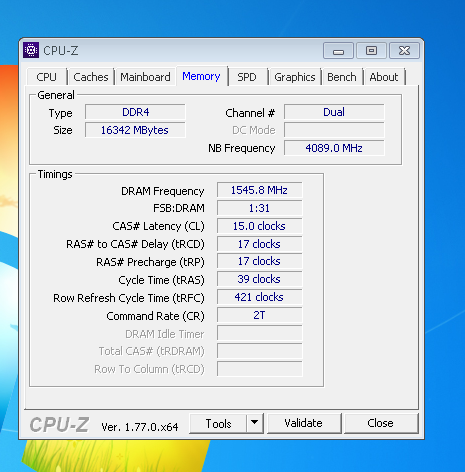
Task: Click the Dual channel value field
Action: [x=334, y=112]
